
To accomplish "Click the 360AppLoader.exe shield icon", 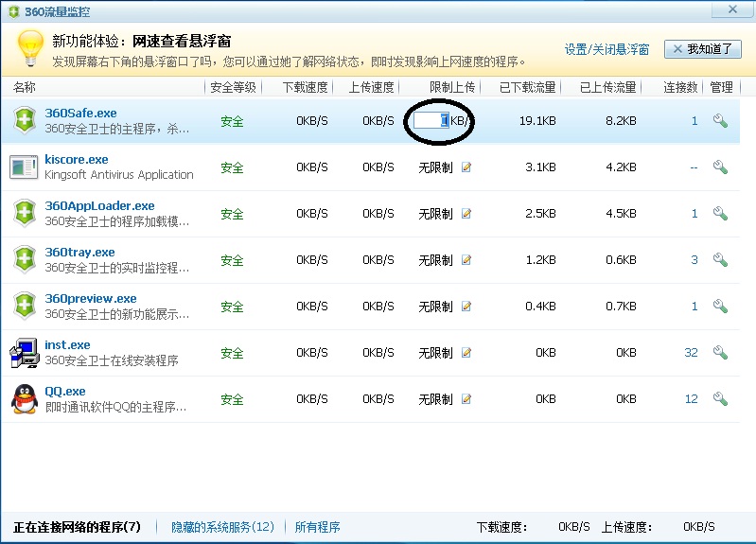I will (x=25, y=213).
